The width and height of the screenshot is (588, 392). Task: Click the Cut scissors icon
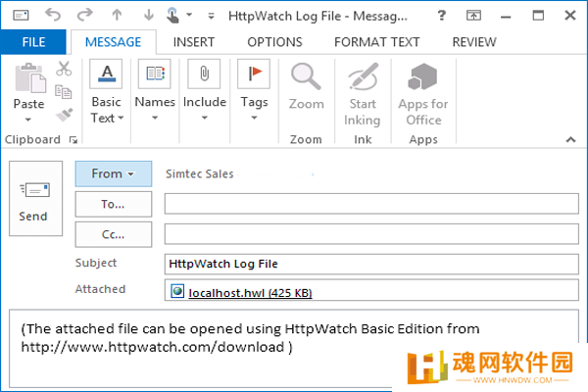click(64, 69)
